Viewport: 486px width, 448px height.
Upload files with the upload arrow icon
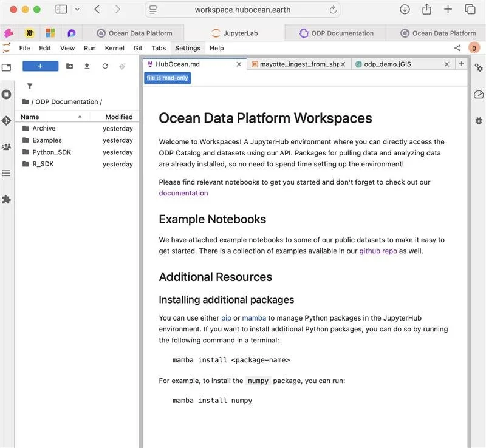(87, 66)
